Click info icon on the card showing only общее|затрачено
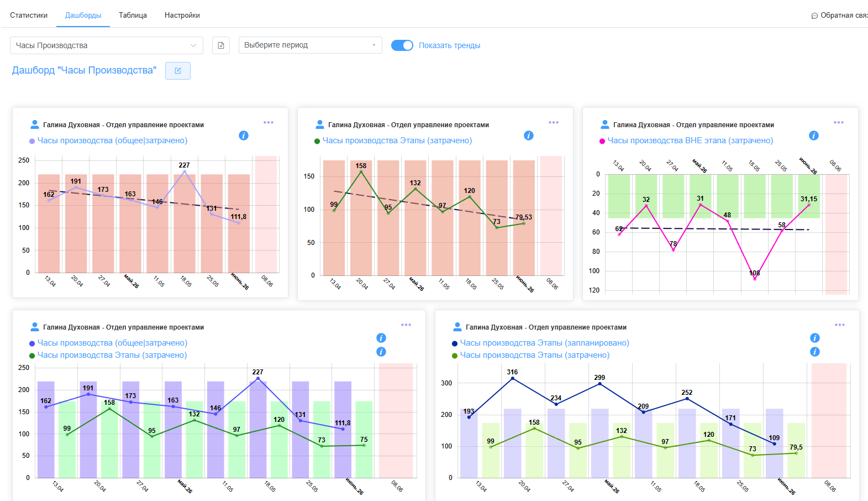The width and height of the screenshot is (868, 501). (244, 135)
